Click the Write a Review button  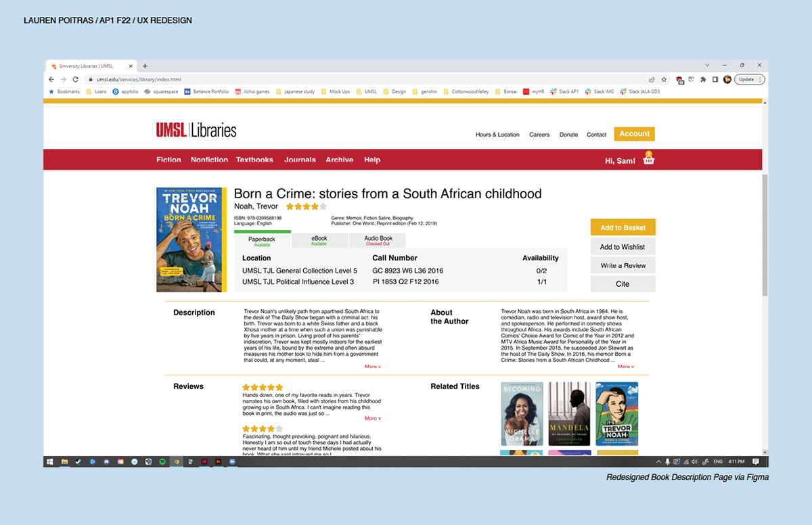pyautogui.click(x=623, y=265)
